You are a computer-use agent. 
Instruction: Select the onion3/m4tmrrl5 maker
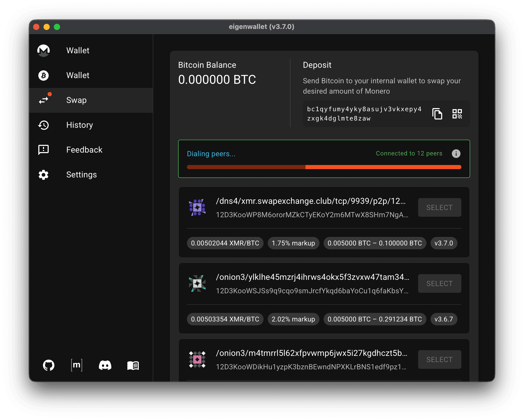coord(439,359)
